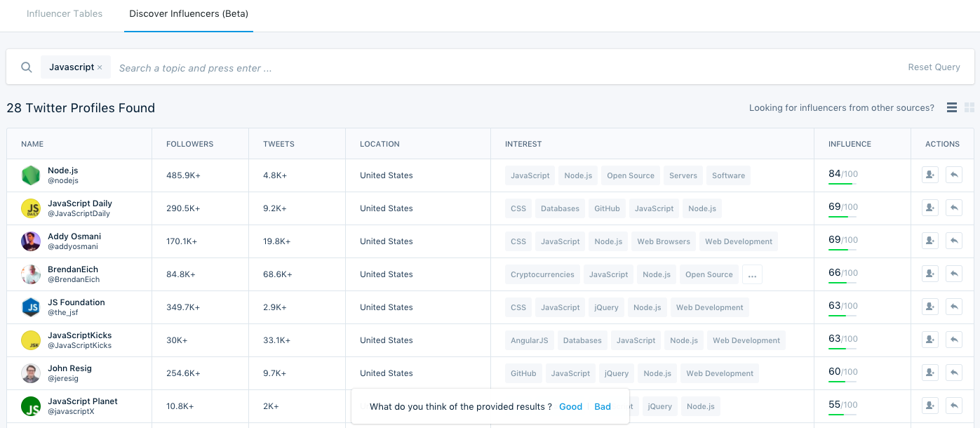Switch to grid view layout
The height and width of the screenshot is (428, 980).
point(969,107)
